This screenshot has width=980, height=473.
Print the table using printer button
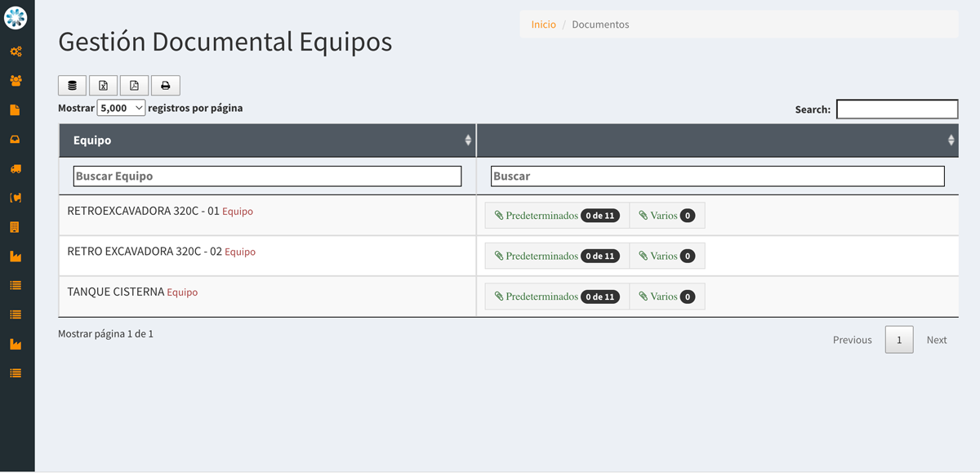166,86
